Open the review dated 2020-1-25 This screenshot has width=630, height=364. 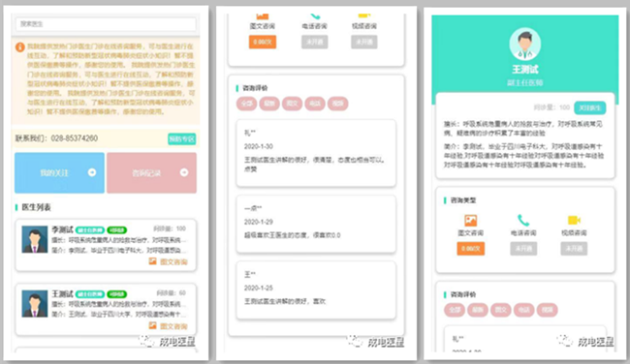316,290
